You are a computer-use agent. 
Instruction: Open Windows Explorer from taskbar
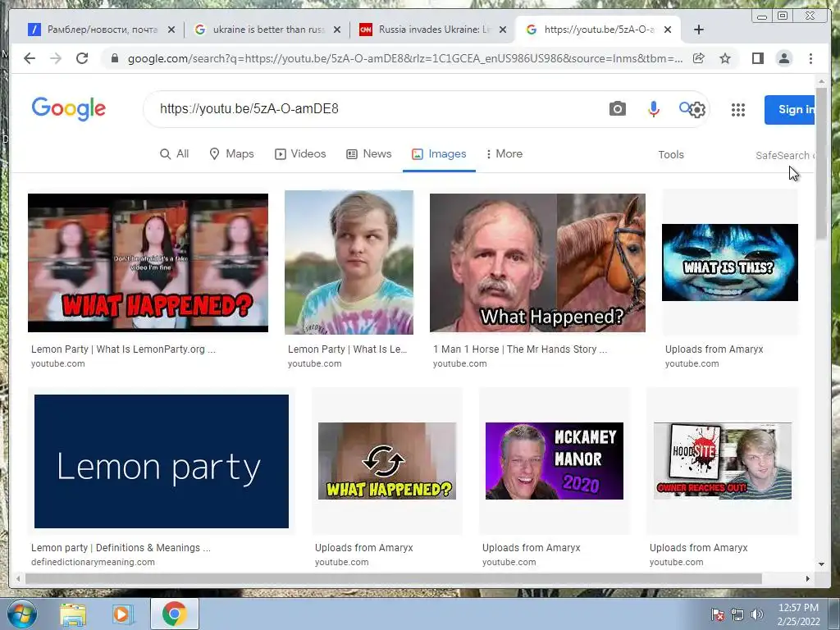coord(73,614)
